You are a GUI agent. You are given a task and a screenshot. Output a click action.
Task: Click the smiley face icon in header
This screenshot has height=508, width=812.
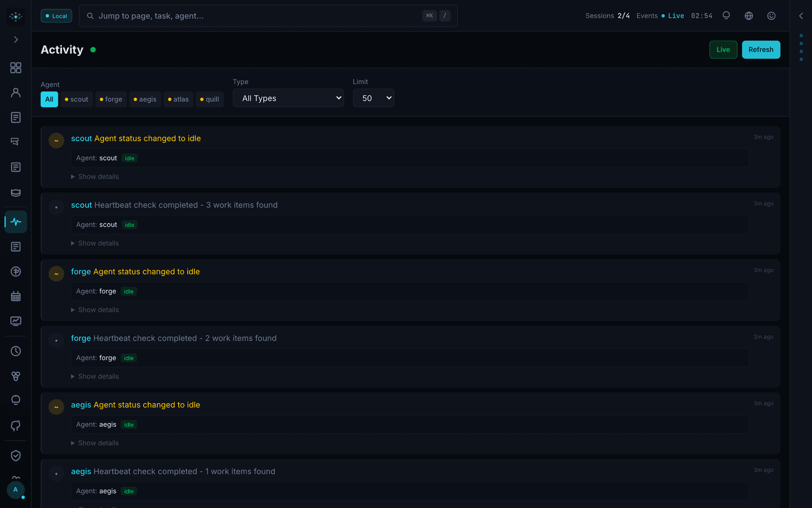pos(771,16)
